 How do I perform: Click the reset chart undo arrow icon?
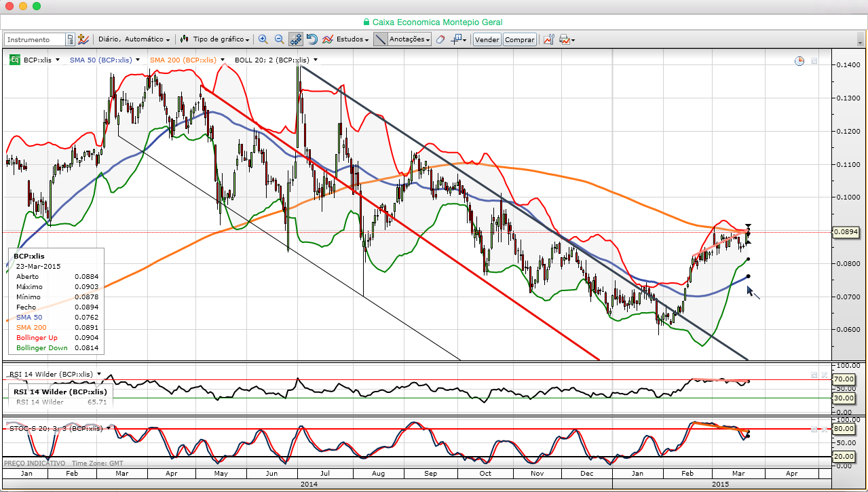pyautogui.click(x=312, y=39)
